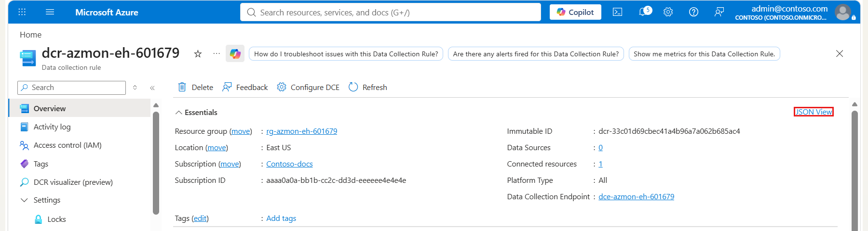868x231 pixels.
Task: Select the show metrics Copilot prompt
Action: tap(704, 54)
